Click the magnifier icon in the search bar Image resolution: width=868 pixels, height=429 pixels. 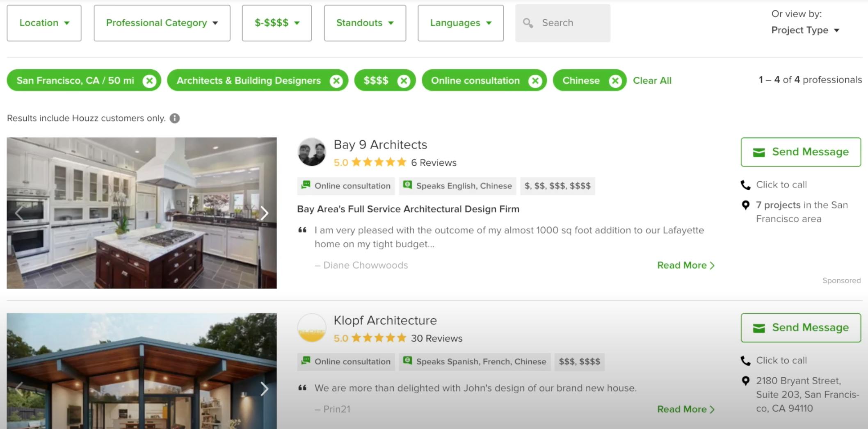(x=528, y=23)
